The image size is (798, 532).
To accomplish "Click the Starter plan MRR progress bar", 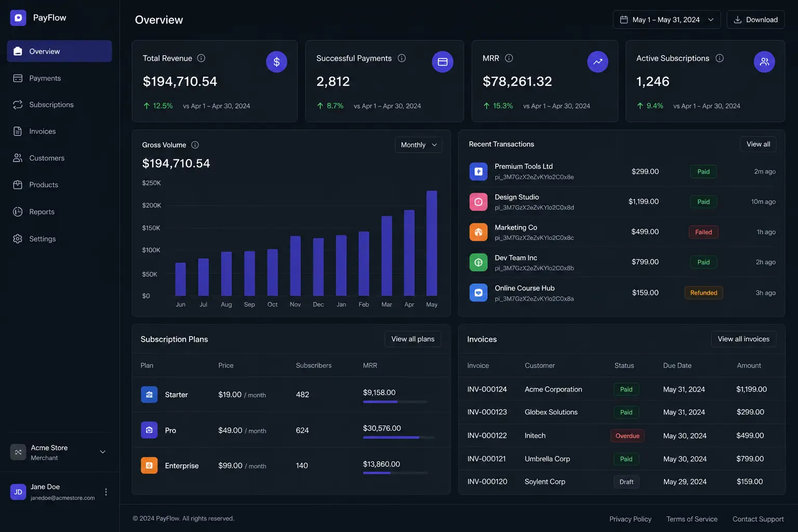I will tap(395, 402).
